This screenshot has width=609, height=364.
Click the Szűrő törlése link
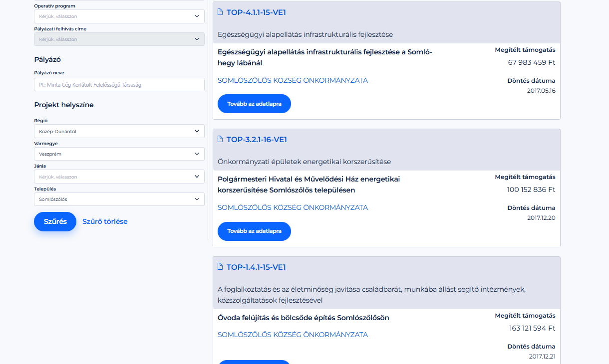coord(105,221)
